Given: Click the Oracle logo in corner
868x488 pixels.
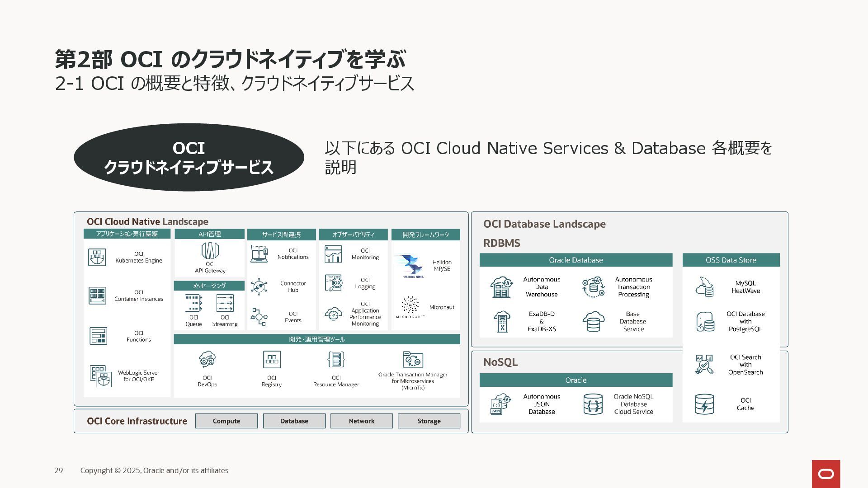Looking at the screenshot, I should coord(826,474).
